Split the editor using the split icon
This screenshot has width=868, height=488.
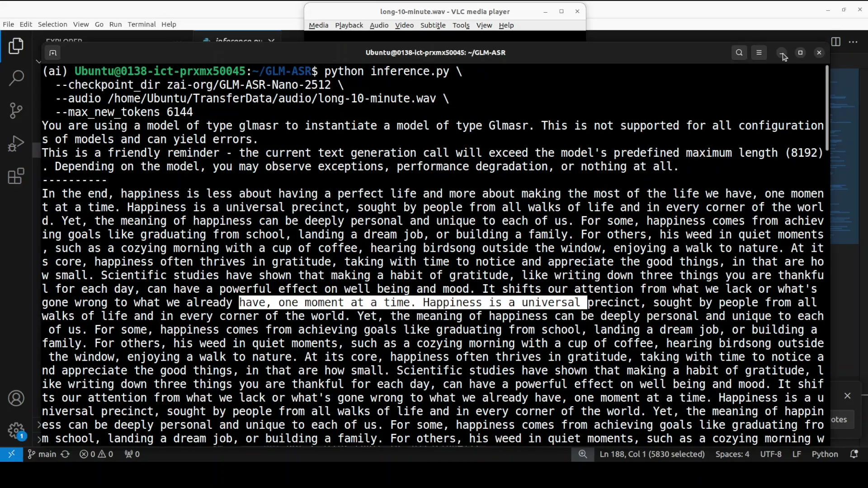[x=835, y=42]
